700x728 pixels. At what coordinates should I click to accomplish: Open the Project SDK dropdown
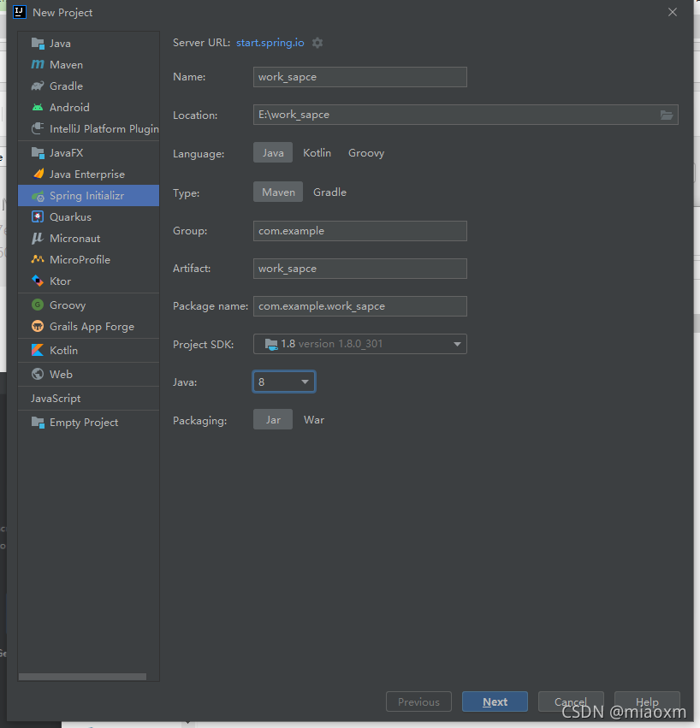[x=360, y=344]
